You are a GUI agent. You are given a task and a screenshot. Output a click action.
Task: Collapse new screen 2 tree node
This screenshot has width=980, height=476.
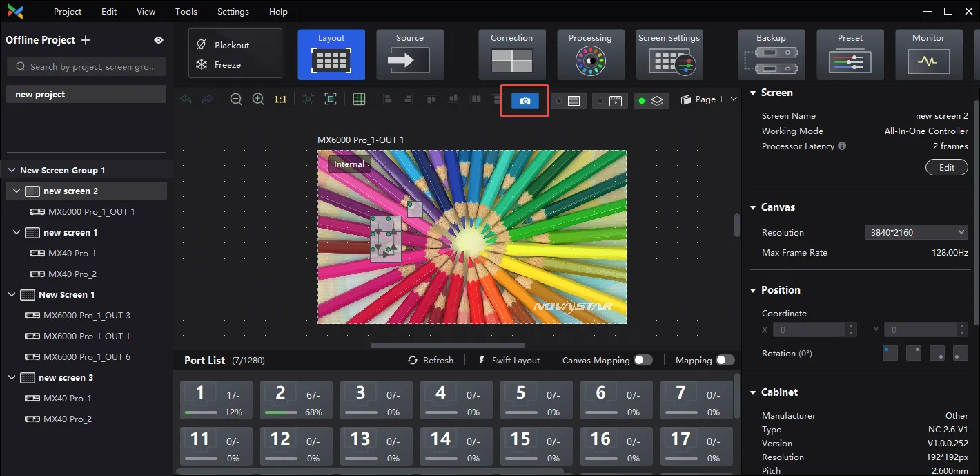pos(17,191)
